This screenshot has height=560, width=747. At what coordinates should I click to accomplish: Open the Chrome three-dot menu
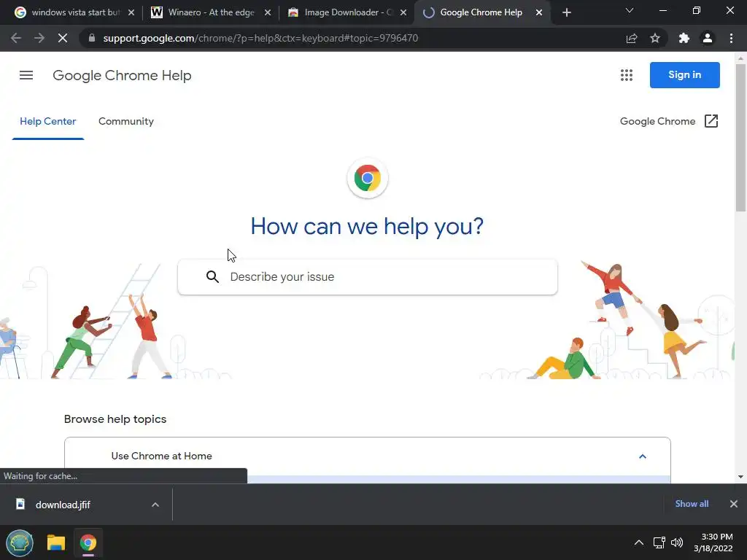(x=731, y=38)
